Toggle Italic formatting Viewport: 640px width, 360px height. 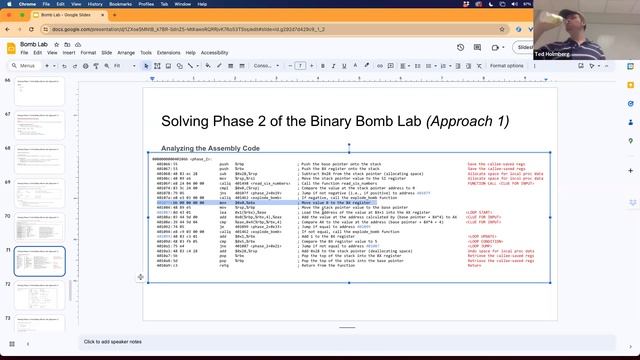point(333,66)
